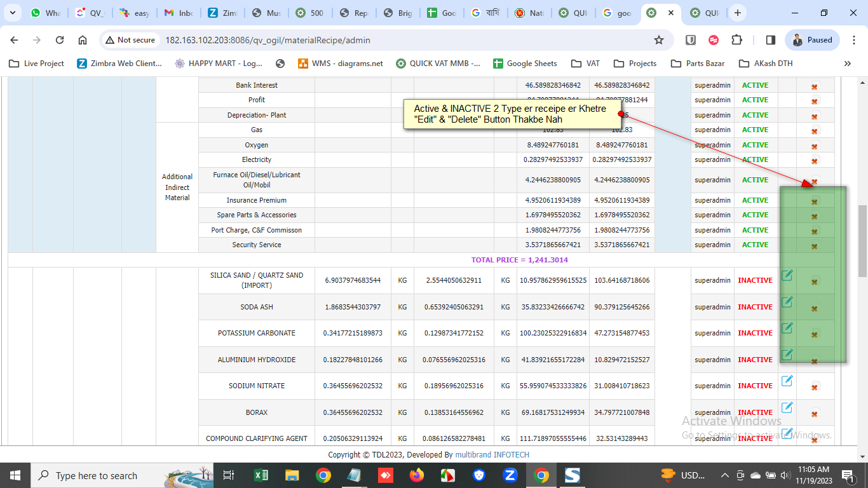This screenshot has width=868, height=488.
Task: Switch to the Gmail Inbox tab
Action: pos(178,13)
